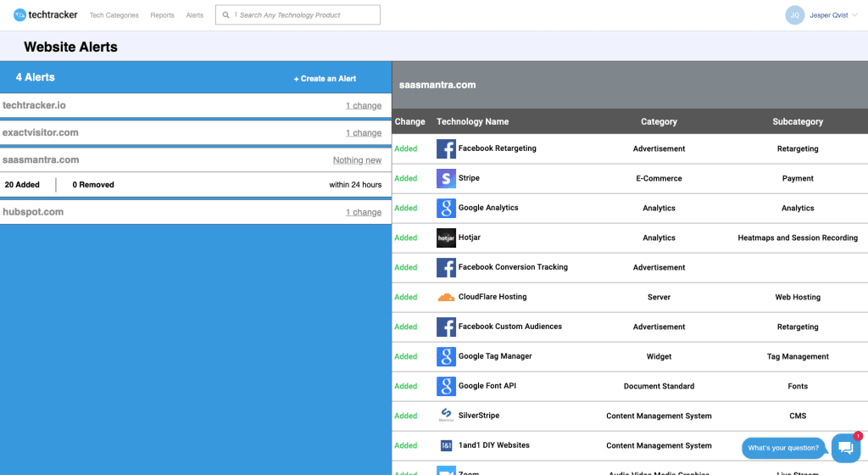Image resolution: width=868 pixels, height=475 pixels.
Task: Collapse the saasmantra.com alert row
Action: pos(196,160)
